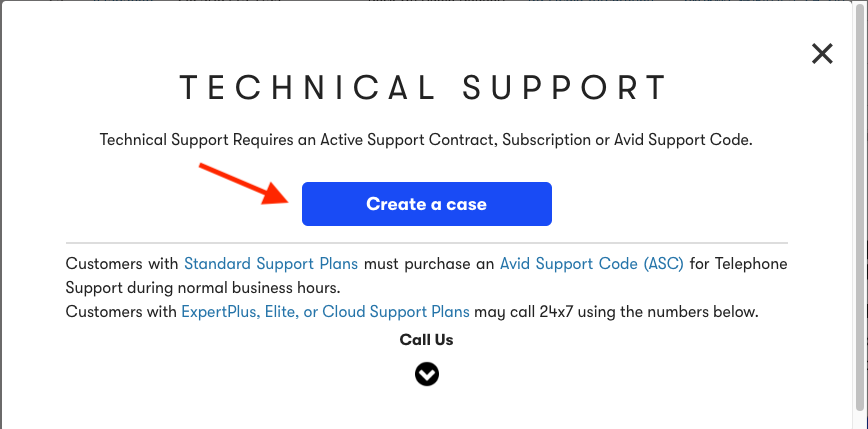Click the blue Create a case button
Image resolution: width=868 pixels, height=429 pixels.
pos(426,204)
